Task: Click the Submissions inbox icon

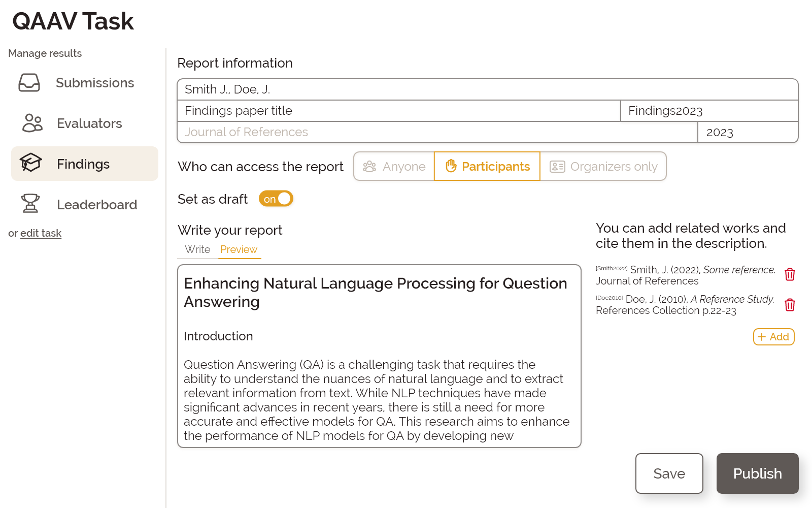Action: coord(29,83)
